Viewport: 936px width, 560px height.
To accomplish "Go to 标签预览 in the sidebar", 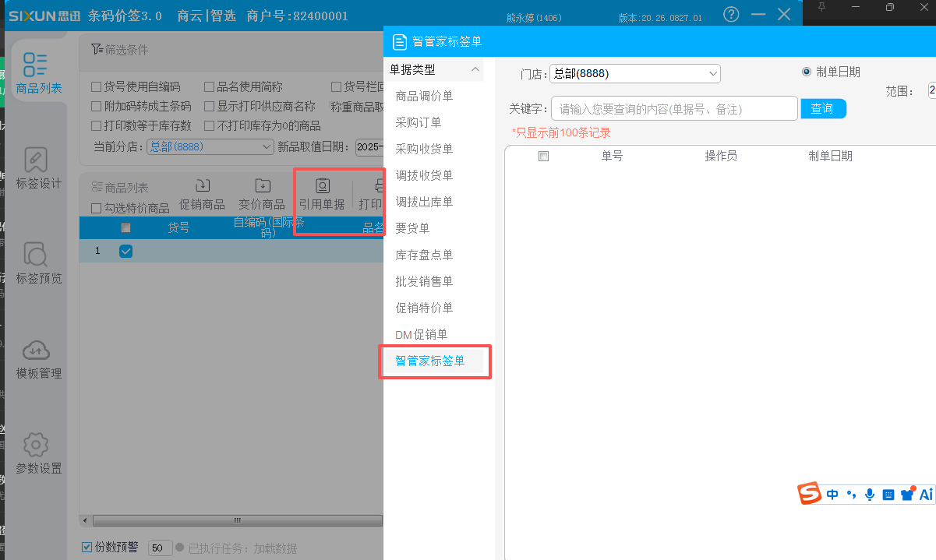I will click(38, 263).
